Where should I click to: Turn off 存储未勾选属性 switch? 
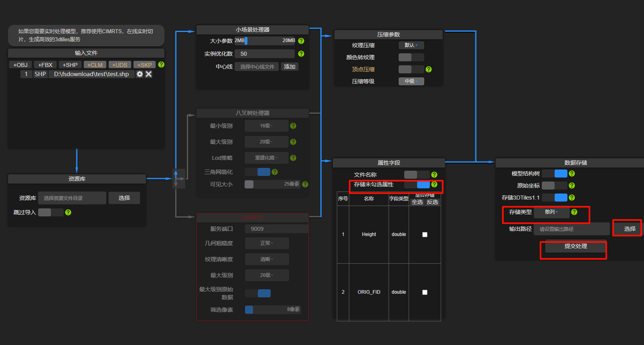click(417, 184)
